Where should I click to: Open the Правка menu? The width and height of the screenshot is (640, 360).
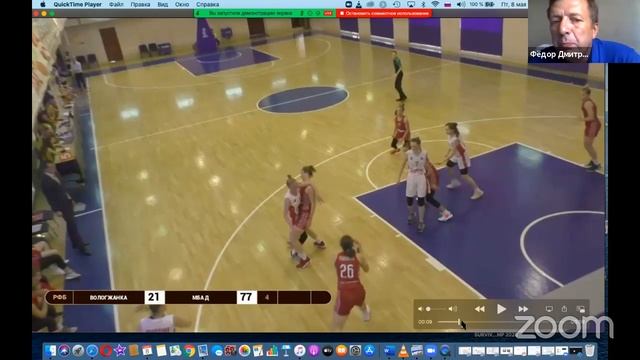[x=140, y=4]
